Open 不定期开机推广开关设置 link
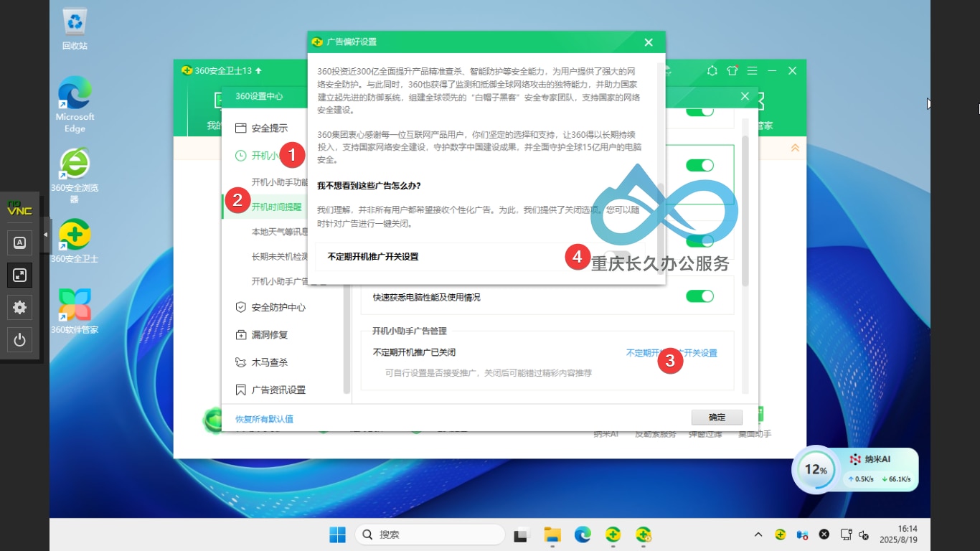The height and width of the screenshot is (551, 980). (672, 353)
